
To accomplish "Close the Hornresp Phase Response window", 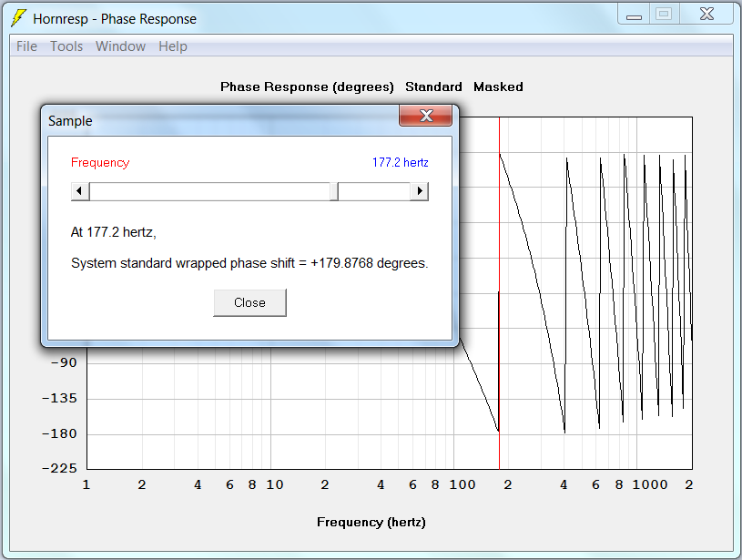I will pos(707,15).
